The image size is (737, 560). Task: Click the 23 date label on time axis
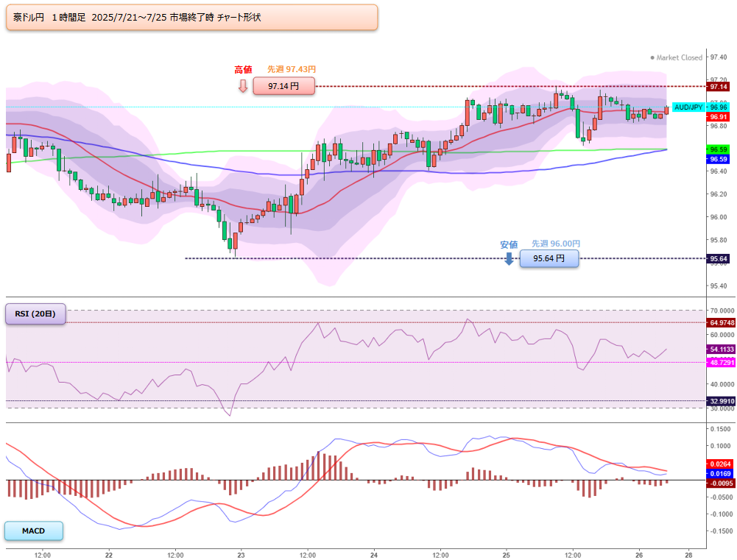241,555
